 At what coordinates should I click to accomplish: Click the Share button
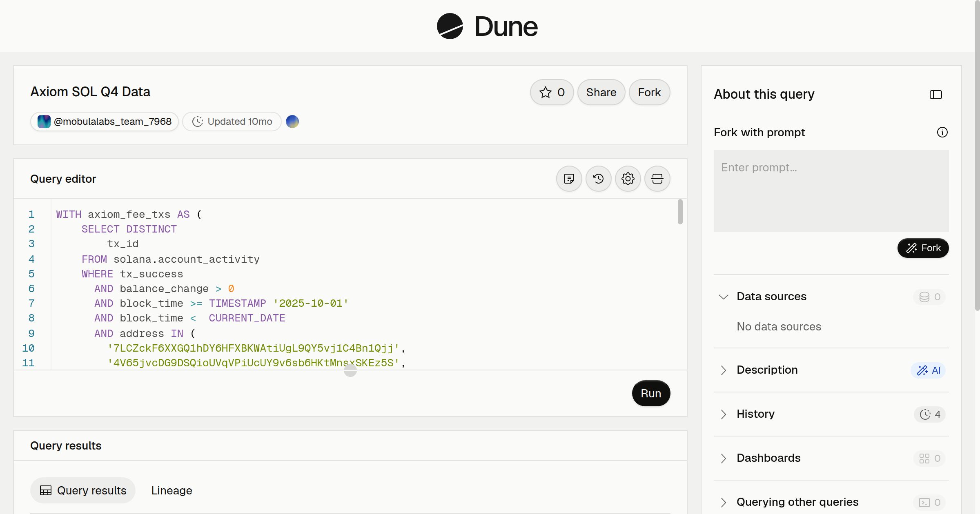coord(601,92)
